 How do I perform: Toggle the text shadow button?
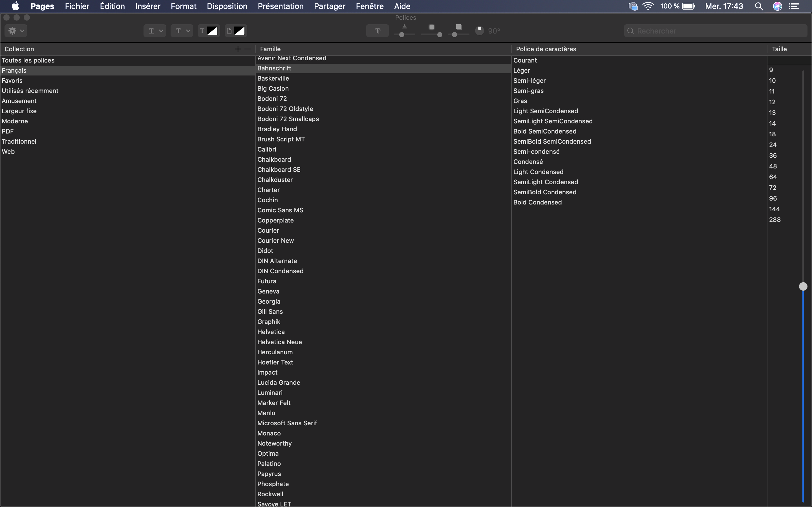(377, 31)
